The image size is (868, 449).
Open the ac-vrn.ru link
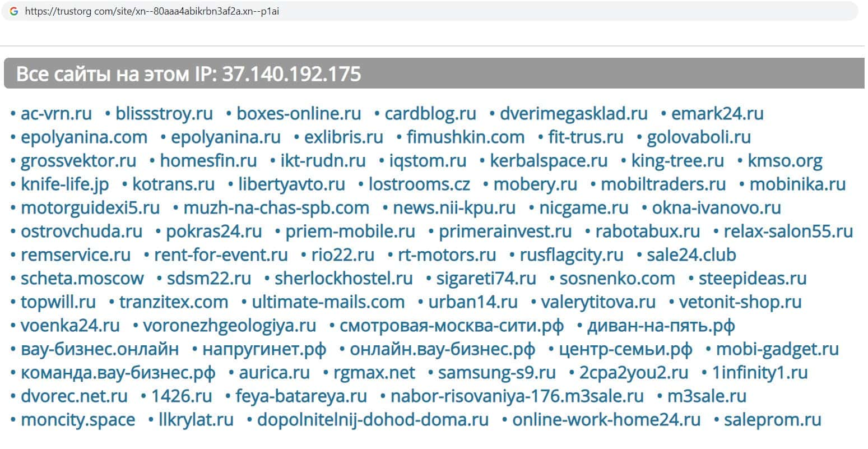56,114
